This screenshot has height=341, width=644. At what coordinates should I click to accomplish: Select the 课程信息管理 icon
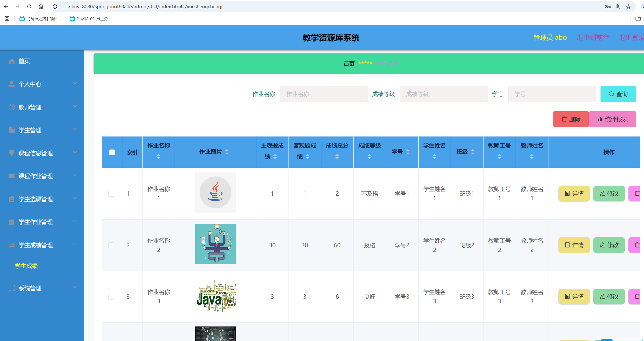12,153
